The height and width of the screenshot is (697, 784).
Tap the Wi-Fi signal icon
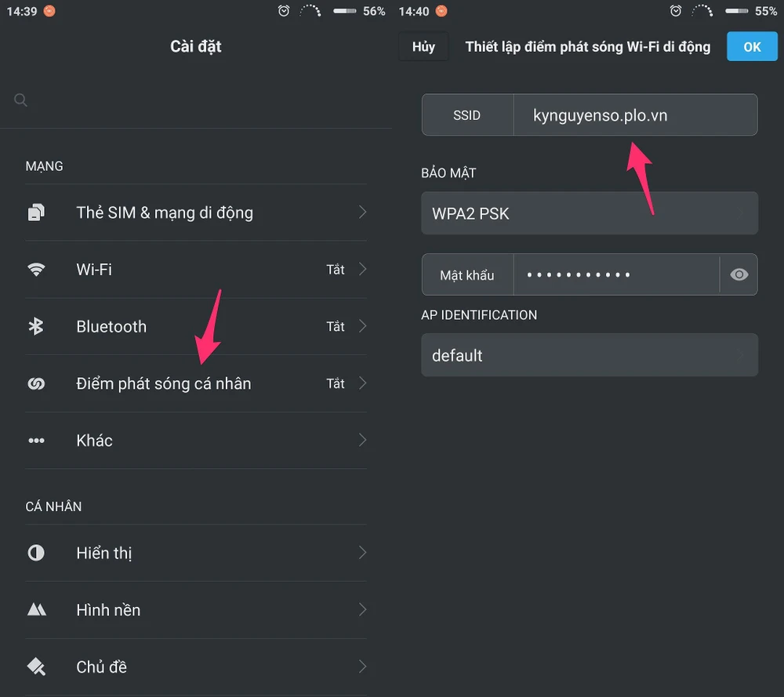[x=36, y=270]
